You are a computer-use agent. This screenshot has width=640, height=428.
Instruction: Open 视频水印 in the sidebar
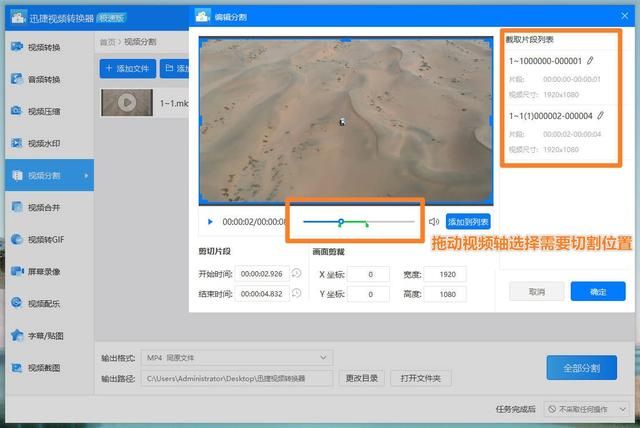click(44, 143)
